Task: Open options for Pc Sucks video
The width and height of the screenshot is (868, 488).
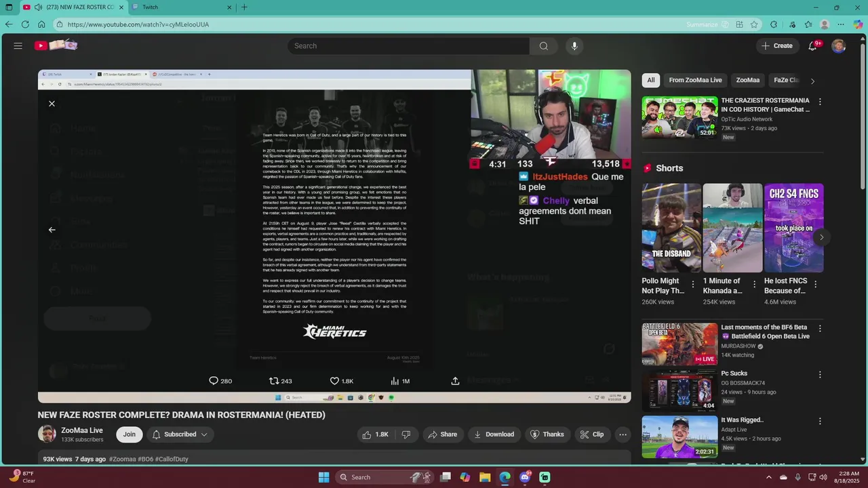Action: pyautogui.click(x=820, y=374)
